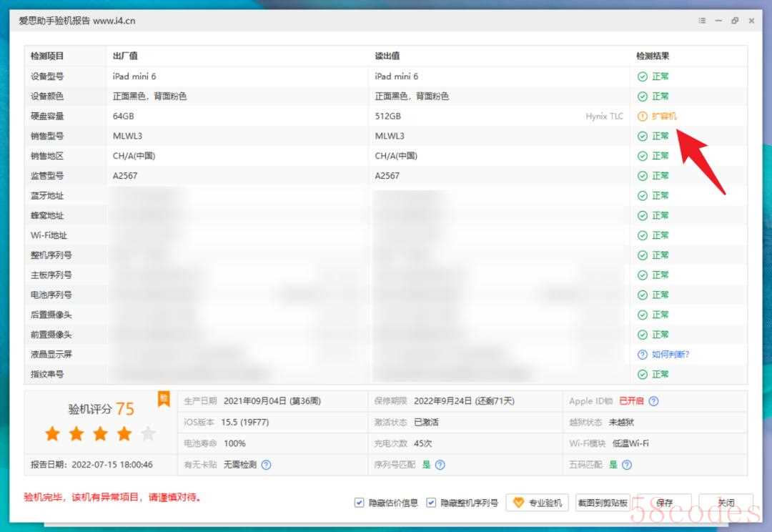Select production date 2021年09月04日 value

[272, 401]
